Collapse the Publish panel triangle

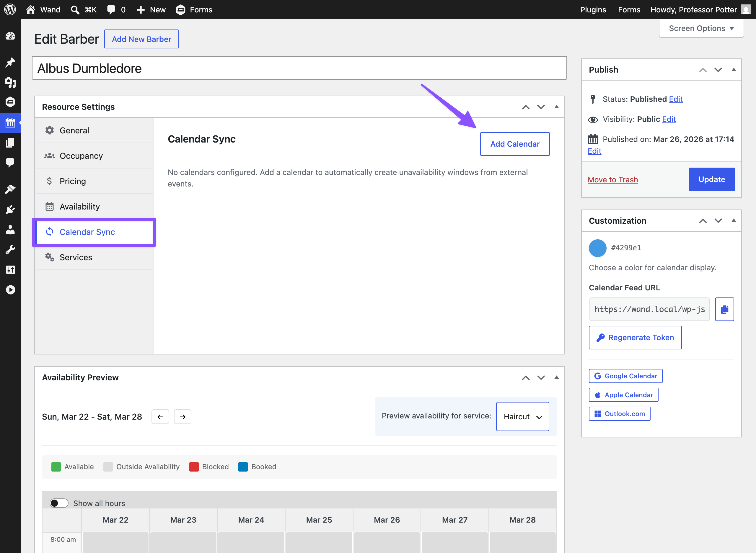[734, 70]
